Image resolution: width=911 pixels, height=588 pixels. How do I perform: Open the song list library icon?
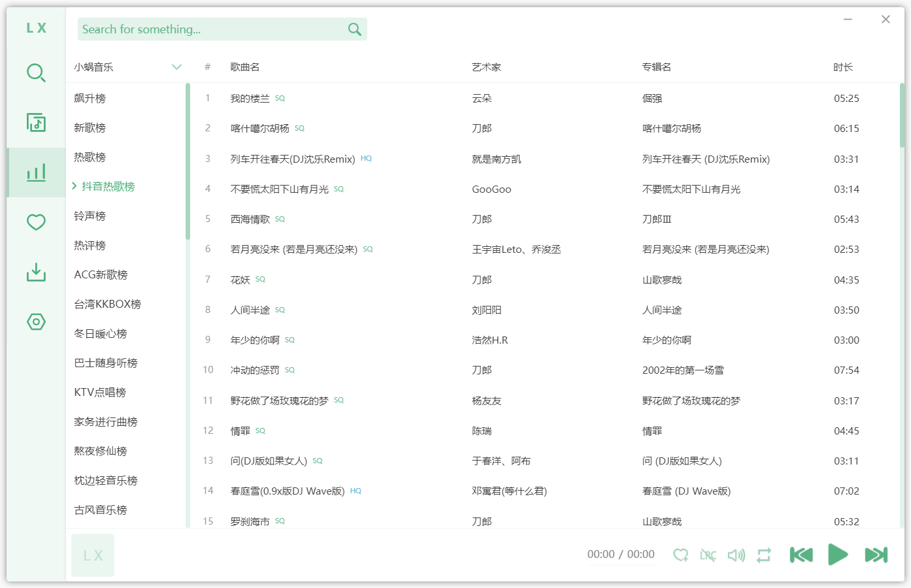click(36, 122)
